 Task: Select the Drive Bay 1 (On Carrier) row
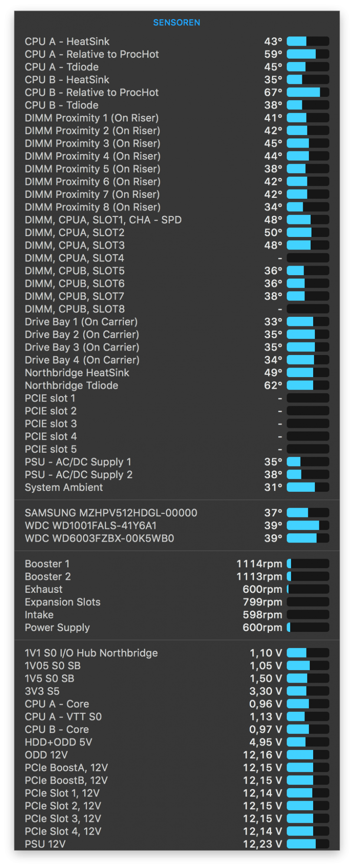click(81, 322)
